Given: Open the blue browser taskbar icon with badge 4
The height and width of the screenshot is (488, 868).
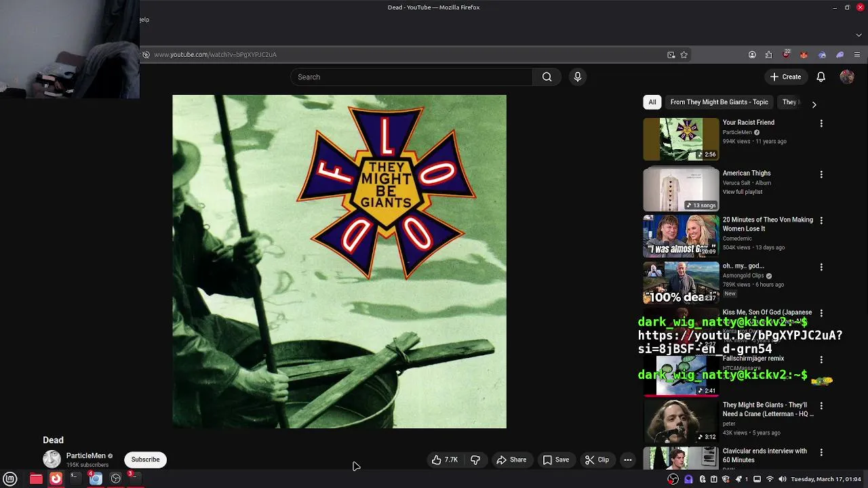Looking at the screenshot, I should 95,479.
